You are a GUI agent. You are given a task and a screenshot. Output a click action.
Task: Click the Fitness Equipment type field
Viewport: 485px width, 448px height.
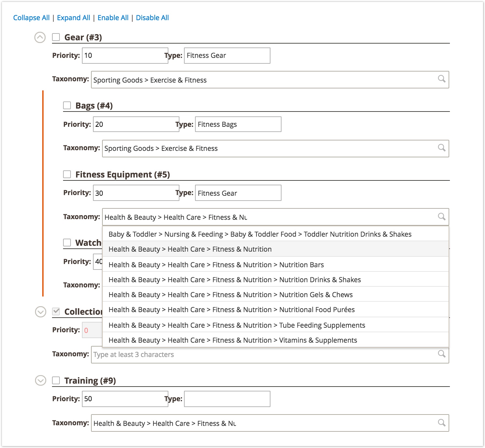tap(238, 193)
